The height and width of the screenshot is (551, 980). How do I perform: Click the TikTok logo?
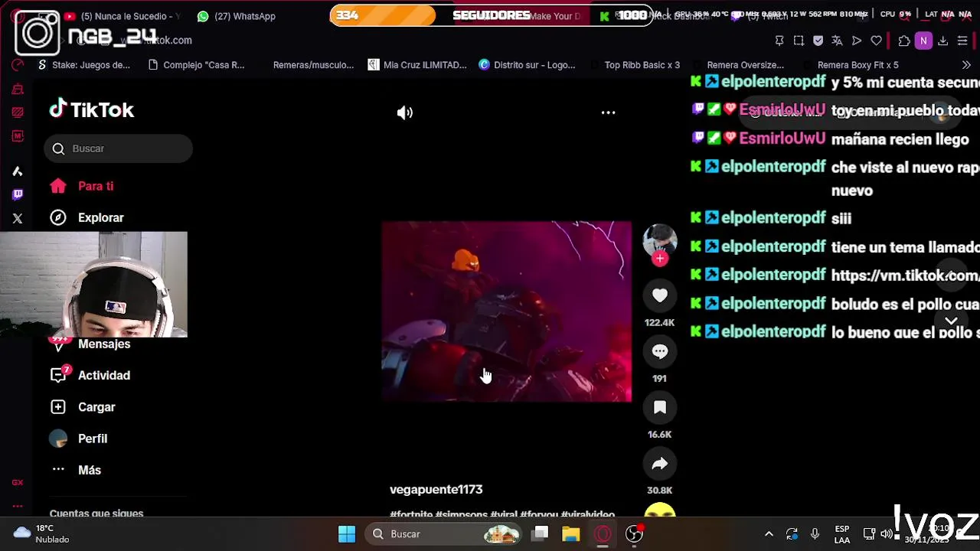(92, 110)
